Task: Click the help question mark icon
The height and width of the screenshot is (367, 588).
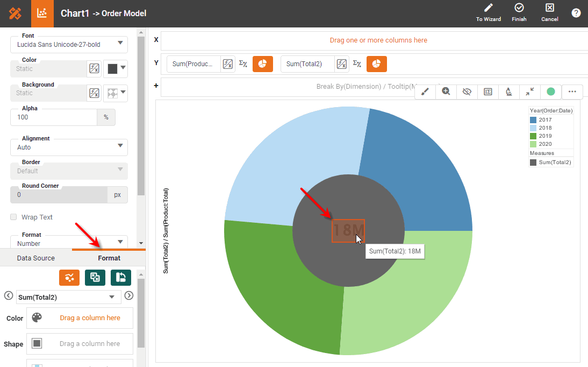Action: [x=576, y=13]
